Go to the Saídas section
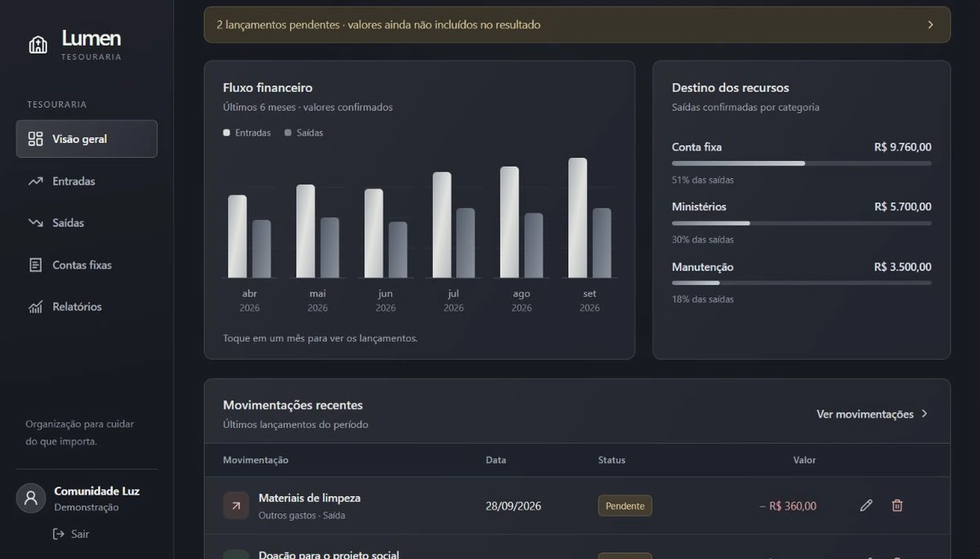 [87, 223]
